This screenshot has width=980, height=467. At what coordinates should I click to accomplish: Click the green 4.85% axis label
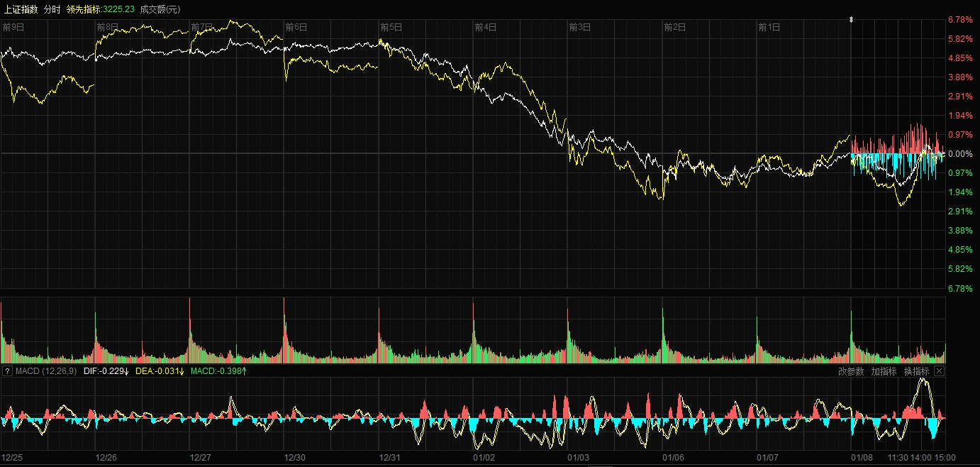point(960,250)
